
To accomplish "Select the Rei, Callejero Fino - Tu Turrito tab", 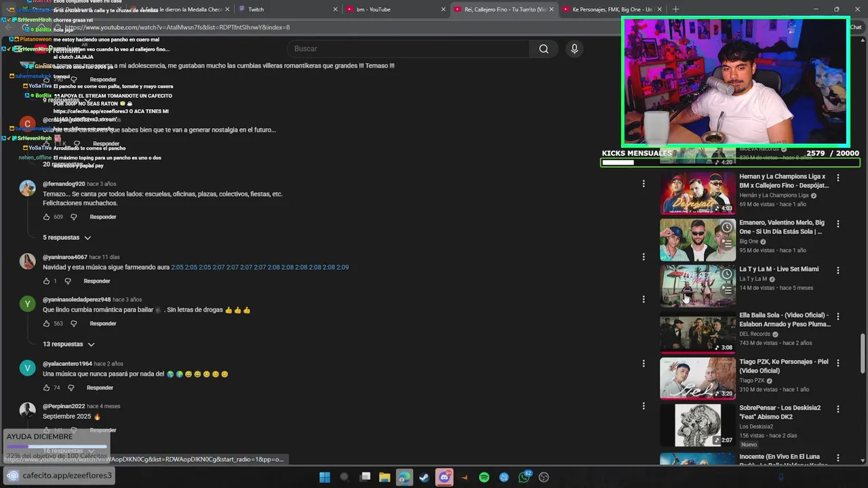I will (x=504, y=9).
